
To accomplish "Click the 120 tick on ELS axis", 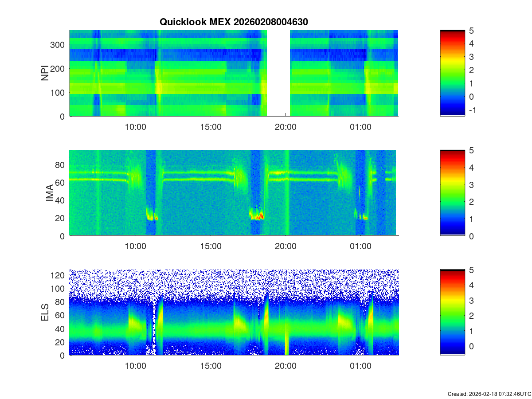I will tap(59, 275).
